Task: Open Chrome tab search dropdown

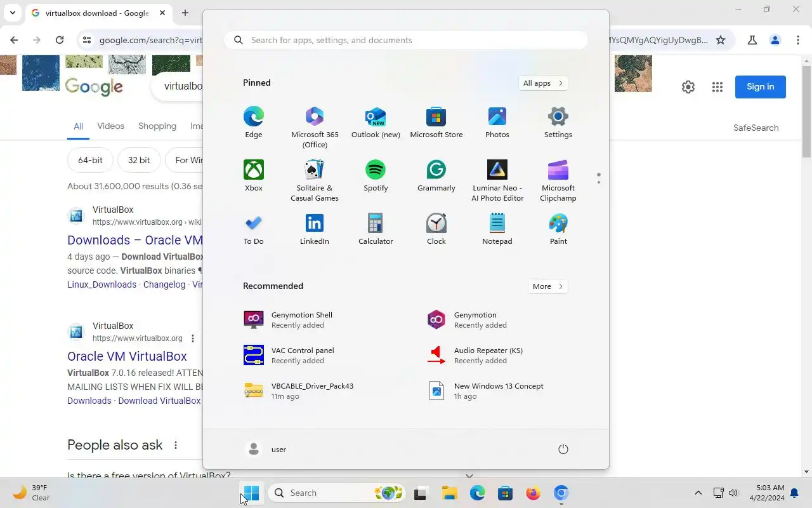Action: point(12,13)
